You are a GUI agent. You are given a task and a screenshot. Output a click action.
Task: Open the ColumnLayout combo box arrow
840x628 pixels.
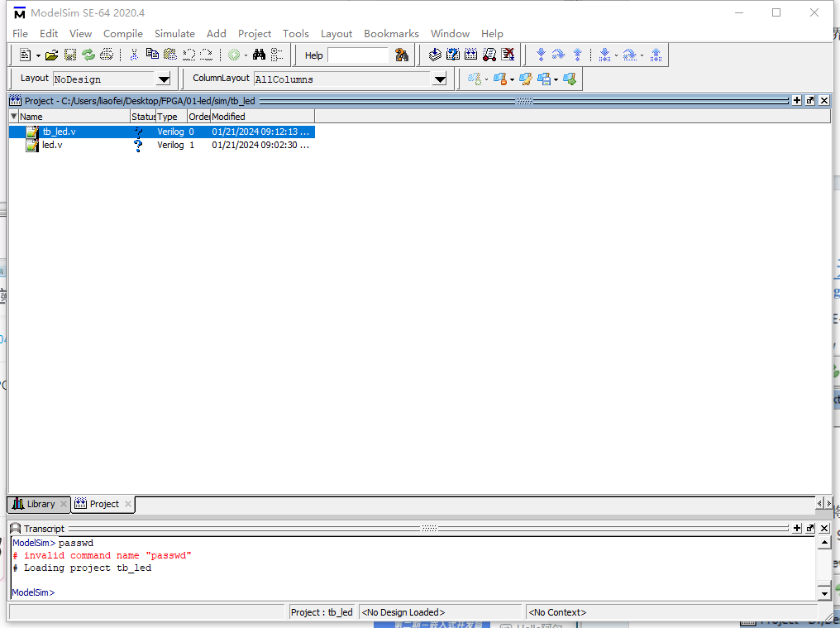click(x=440, y=79)
